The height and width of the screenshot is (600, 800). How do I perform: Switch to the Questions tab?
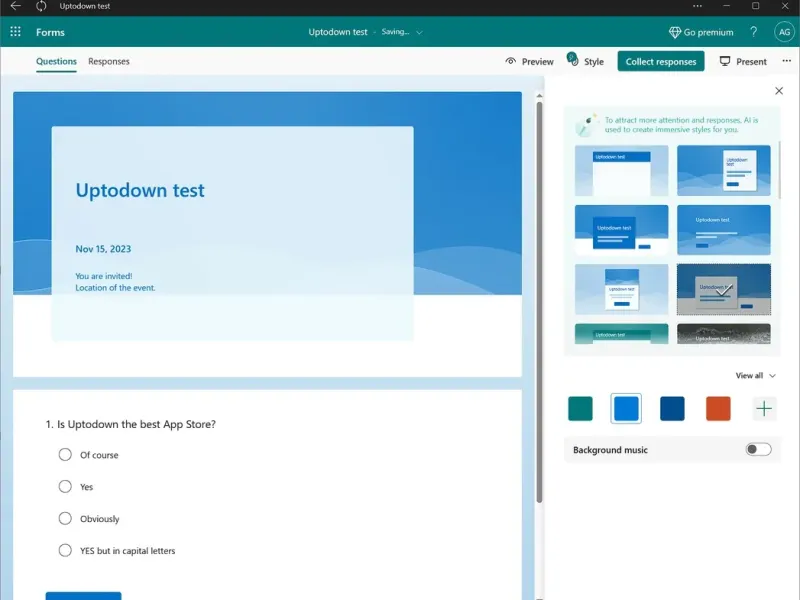pyautogui.click(x=56, y=61)
